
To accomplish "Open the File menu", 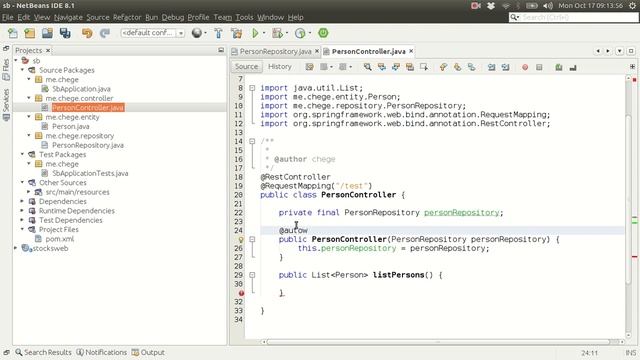I will 8,17.
